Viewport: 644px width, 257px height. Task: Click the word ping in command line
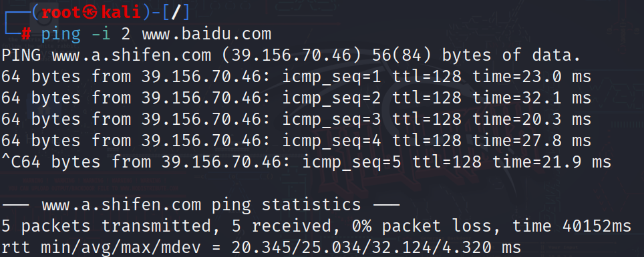pos(61,34)
